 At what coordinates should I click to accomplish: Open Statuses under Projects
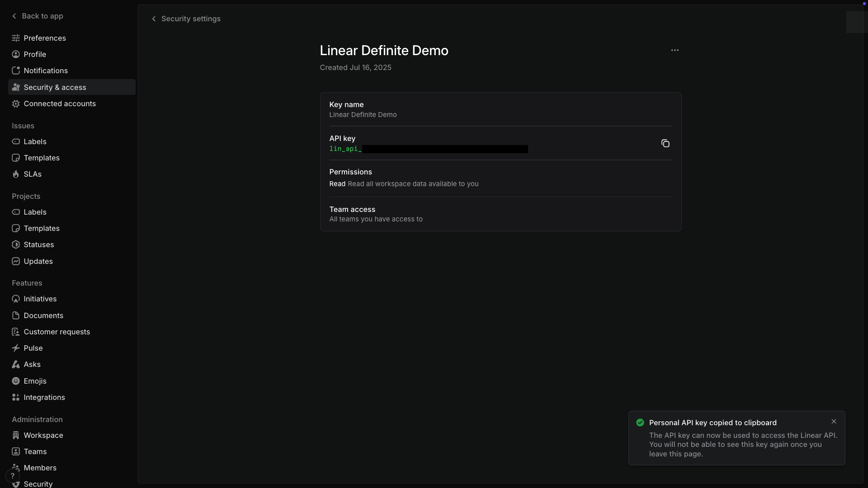38,244
